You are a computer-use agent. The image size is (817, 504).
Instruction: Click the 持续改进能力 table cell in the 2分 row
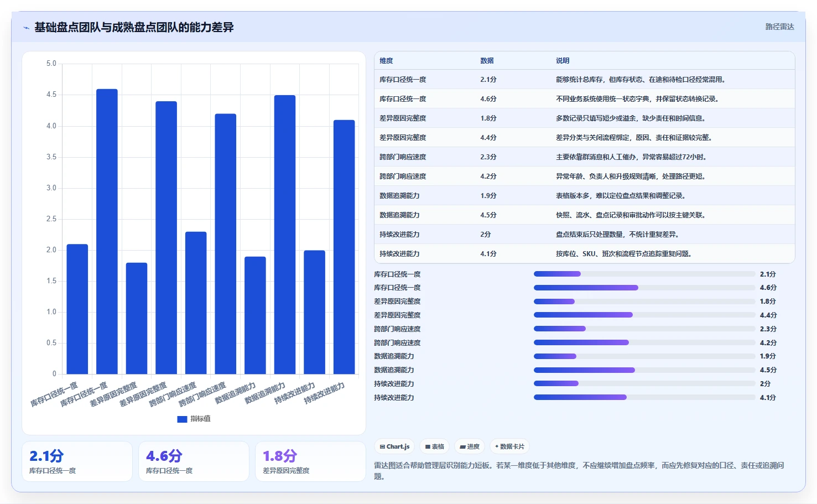click(x=399, y=235)
